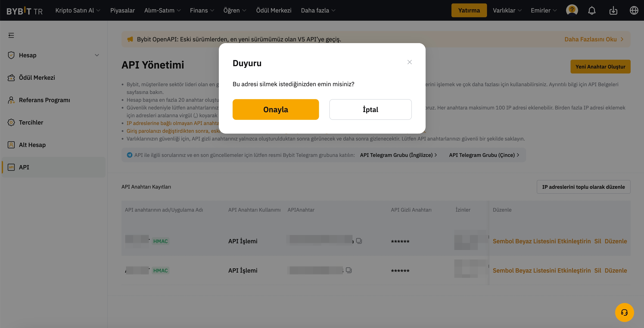Click the notification bell icon
This screenshot has height=328, width=644.
(591, 11)
